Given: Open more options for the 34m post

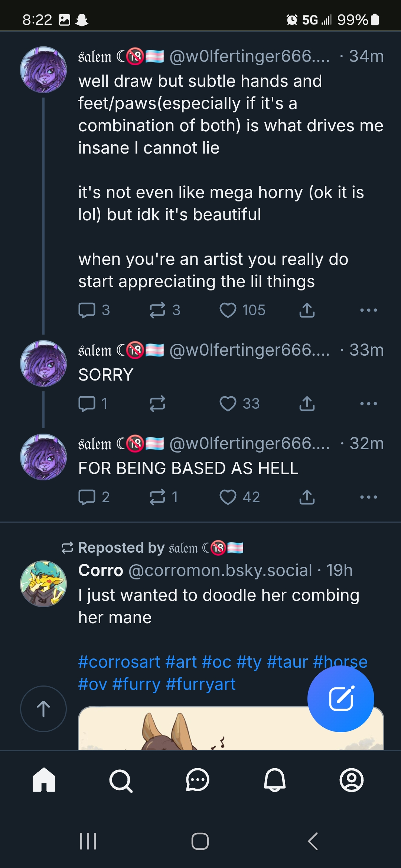Looking at the screenshot, I should click(x=369, y=310).
